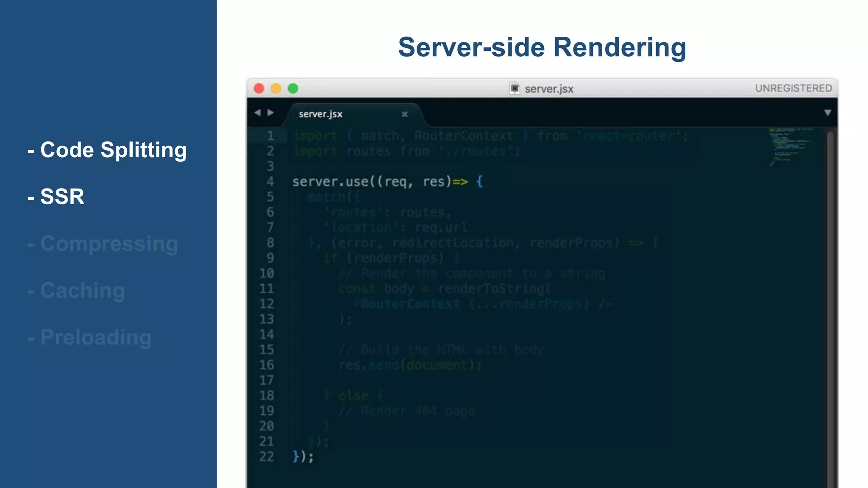Screen dimensions: 868x488
Task: Click the 'Code Splitting' sidebar item
Action: pyautogui.click(x=107, y=150)
